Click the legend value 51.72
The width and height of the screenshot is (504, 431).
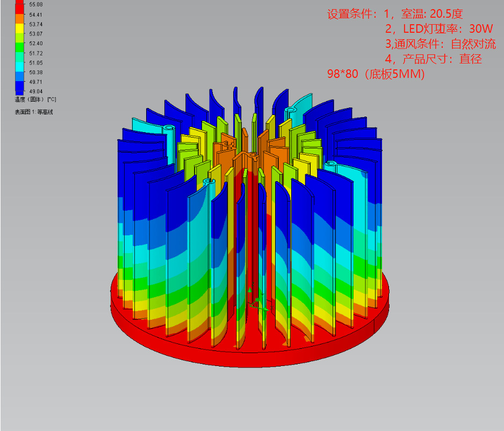tap(35, 53)
